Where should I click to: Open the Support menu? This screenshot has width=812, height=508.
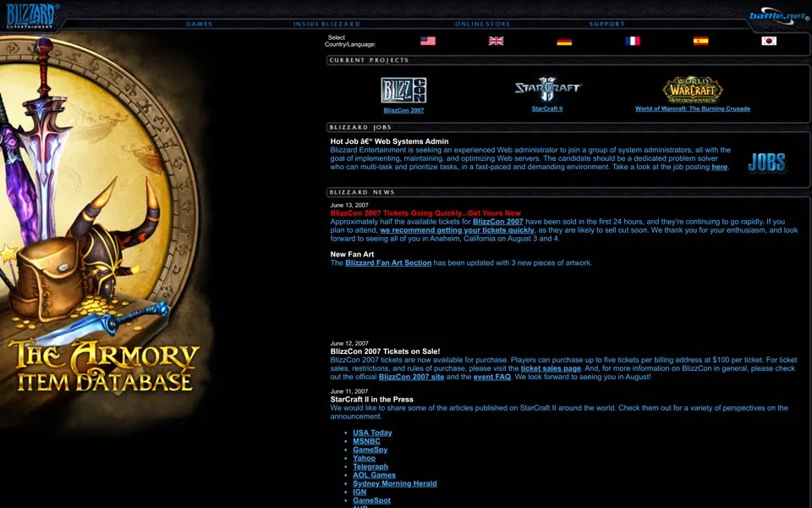[607, 24]
